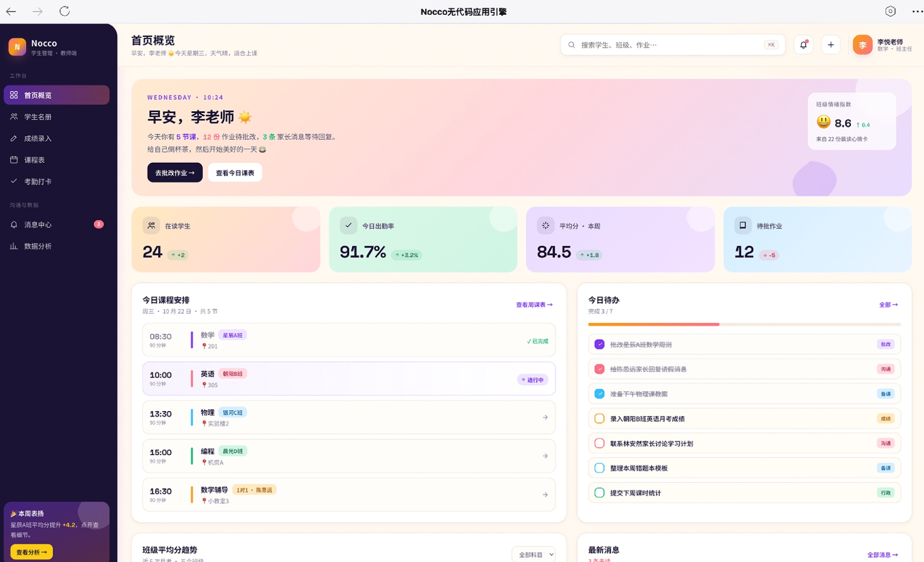Open the 15:00 编程 class arrow
Screen dimensions: 924x562
545,456
